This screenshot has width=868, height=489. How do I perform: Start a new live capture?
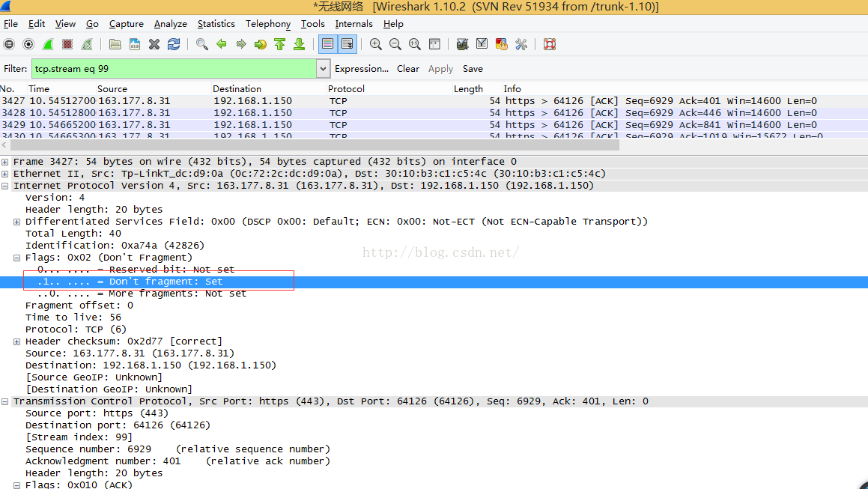coord(47,44)
